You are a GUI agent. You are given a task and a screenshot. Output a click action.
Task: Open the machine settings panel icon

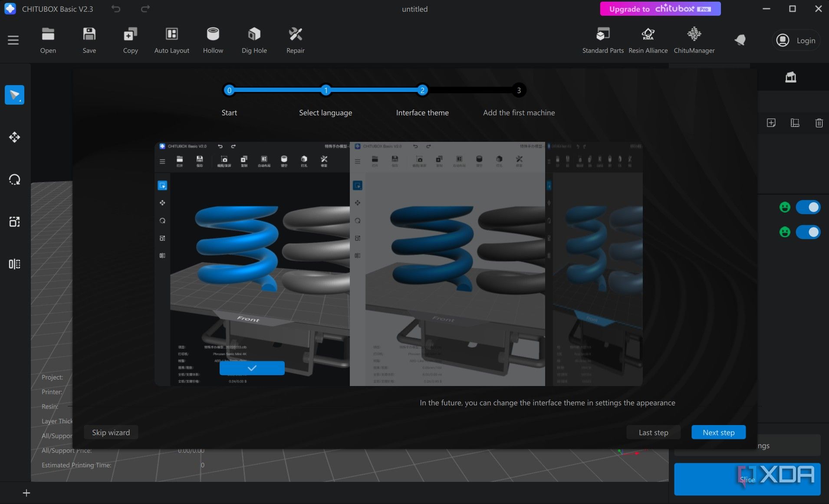790,77
